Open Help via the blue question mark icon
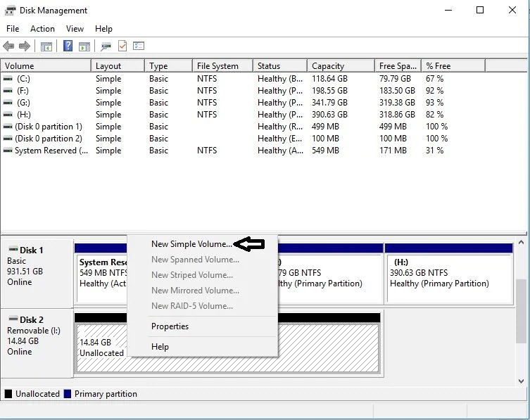530x420 pixels. [x=68, y=46]
